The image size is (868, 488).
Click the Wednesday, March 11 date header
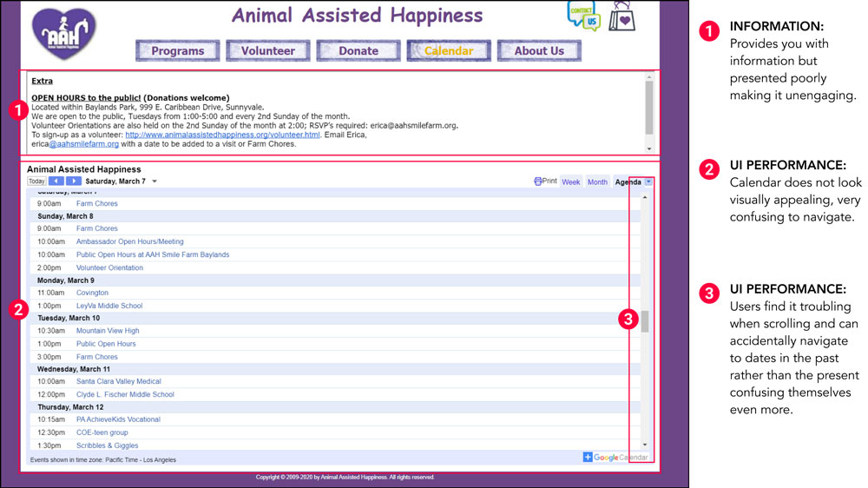pyautogui.click(x=74, y=369)
